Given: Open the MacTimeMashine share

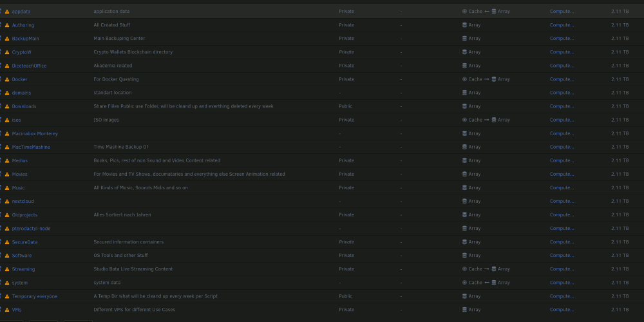Looking at the screenshot, I should (31, 147).
